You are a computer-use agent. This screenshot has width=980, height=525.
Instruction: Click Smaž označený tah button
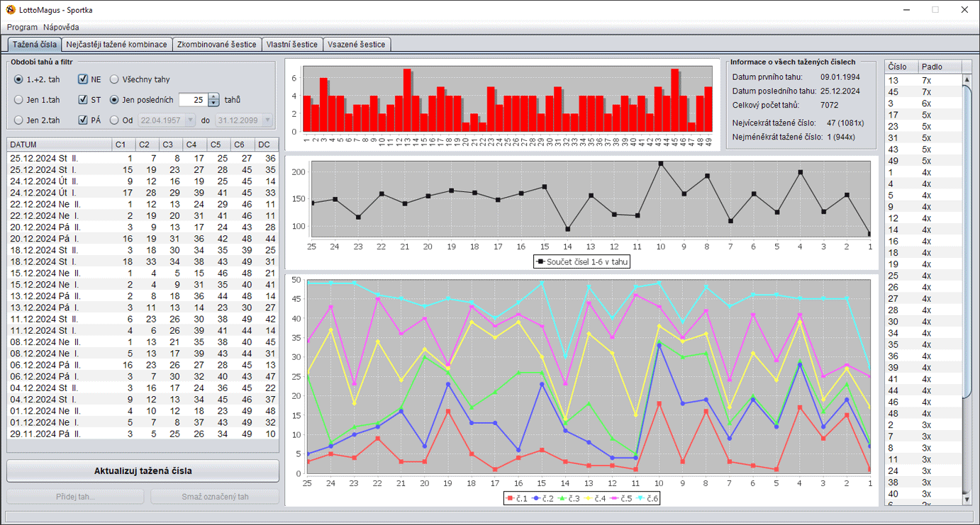tap(215, 497)
